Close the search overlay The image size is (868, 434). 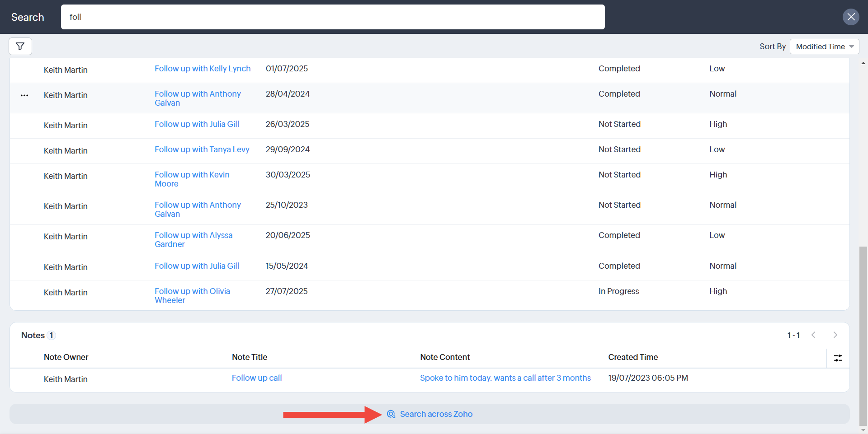tap(850, 17)
